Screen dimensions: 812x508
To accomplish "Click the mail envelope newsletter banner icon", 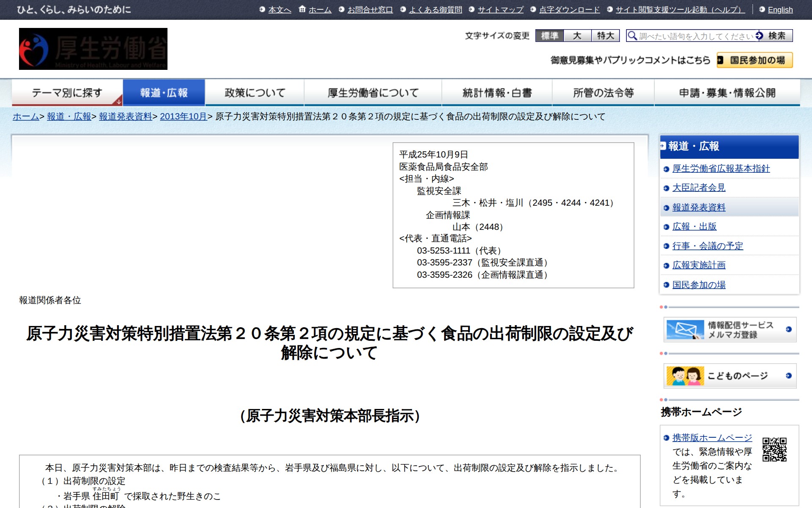I will click(x=685, y=329).
